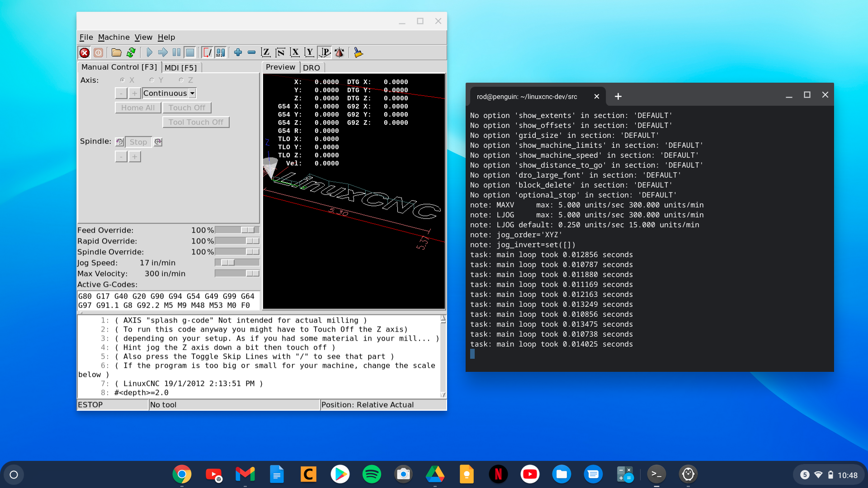Image resolution: width=868 pixels, height=488 pixels.
Task: Open new terminal tab with plus
Action: point(618,96)
